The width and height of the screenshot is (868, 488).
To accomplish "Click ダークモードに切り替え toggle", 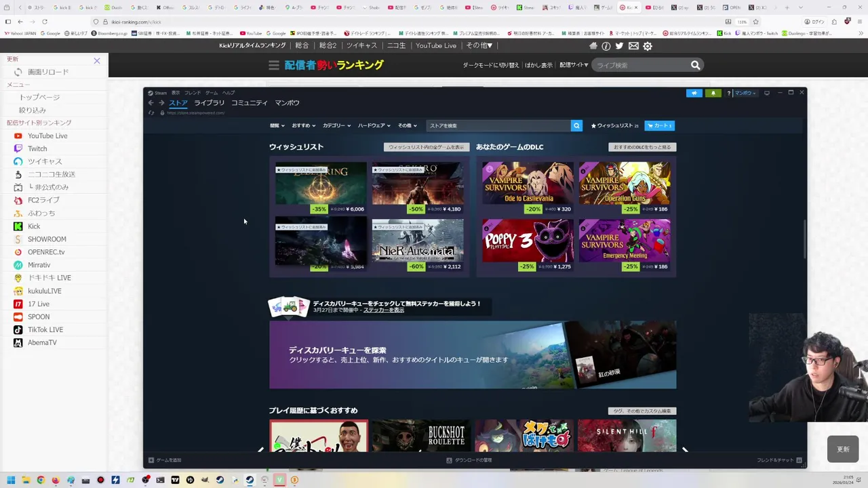I will [x=491, y=65].
